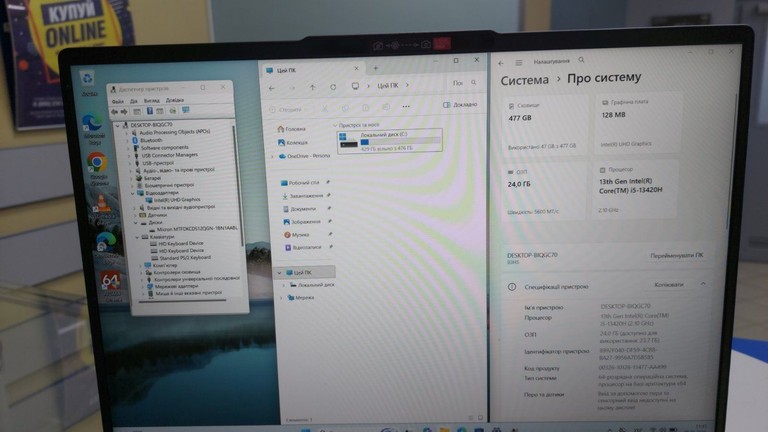Image resolution: width=768 pixels, height=432 pixels.
Task: Open See more (three dots) in File Explorer
Action: point(406,106)
